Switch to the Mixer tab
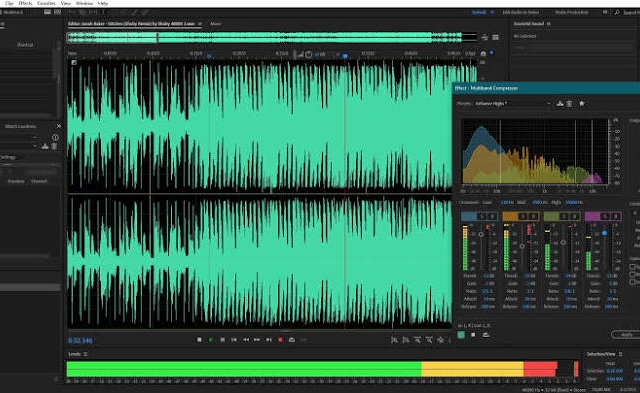 click(216, 24)
